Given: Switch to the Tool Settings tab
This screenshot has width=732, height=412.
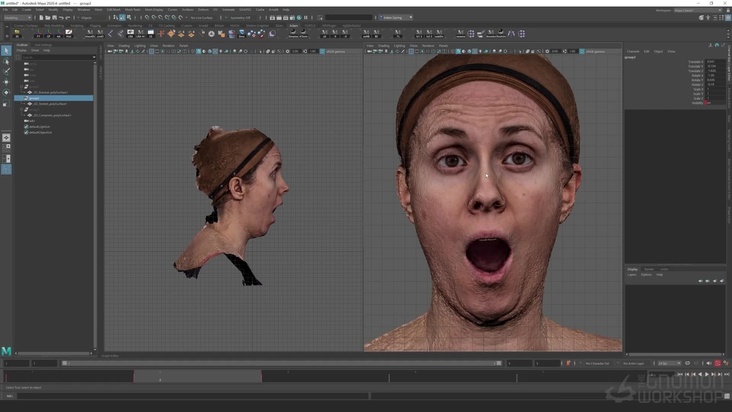Looking at the screenshot, I should point(43,45).
